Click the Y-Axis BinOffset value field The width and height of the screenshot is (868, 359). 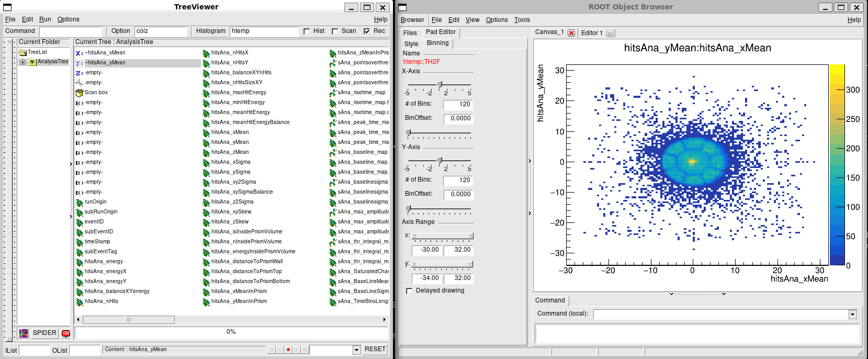point(458,194)
